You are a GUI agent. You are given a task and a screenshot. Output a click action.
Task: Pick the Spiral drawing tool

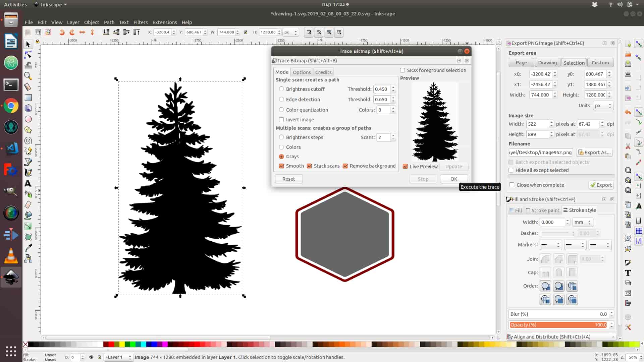(28, 140)
